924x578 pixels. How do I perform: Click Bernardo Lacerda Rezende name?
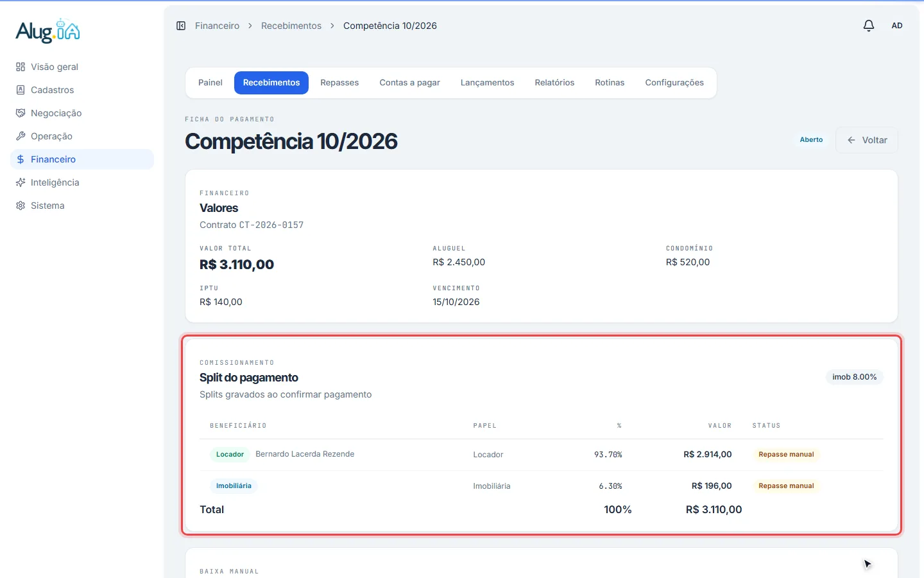(305, 454)
